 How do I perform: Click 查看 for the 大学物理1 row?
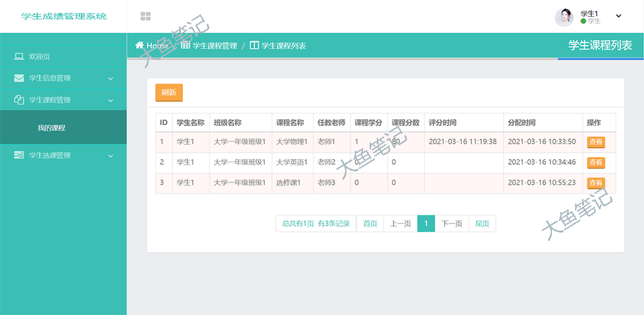[x=596, y=142]
